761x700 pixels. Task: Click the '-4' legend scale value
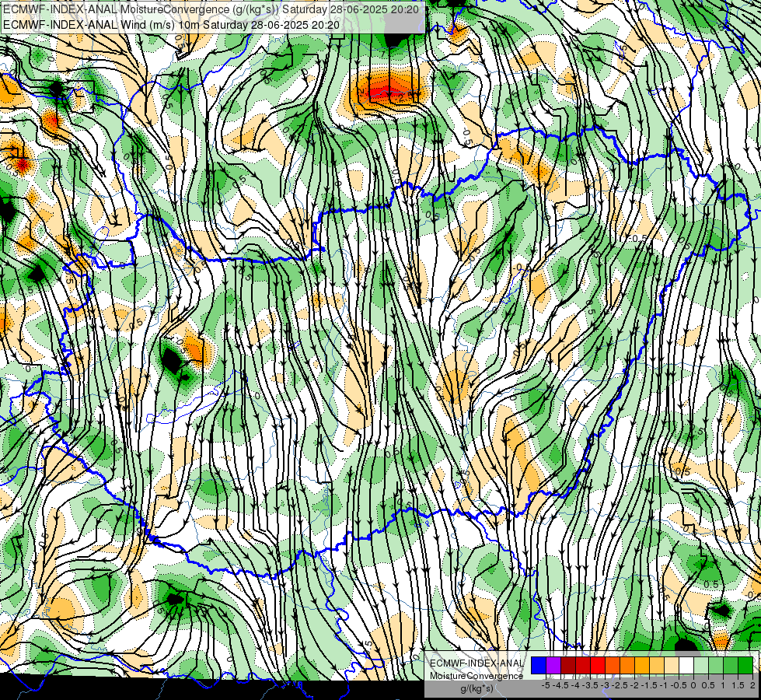(x=575, y=685)
